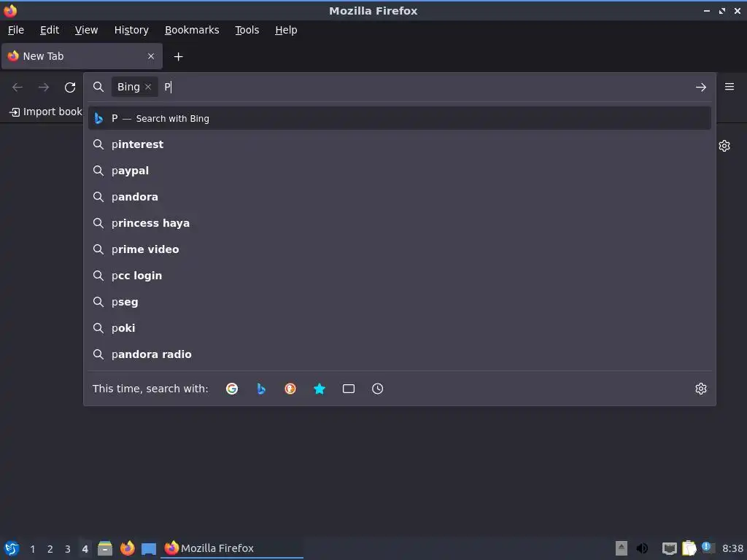
Task: Open the Firefox hamburger application menu
Action: pos(729,87)
